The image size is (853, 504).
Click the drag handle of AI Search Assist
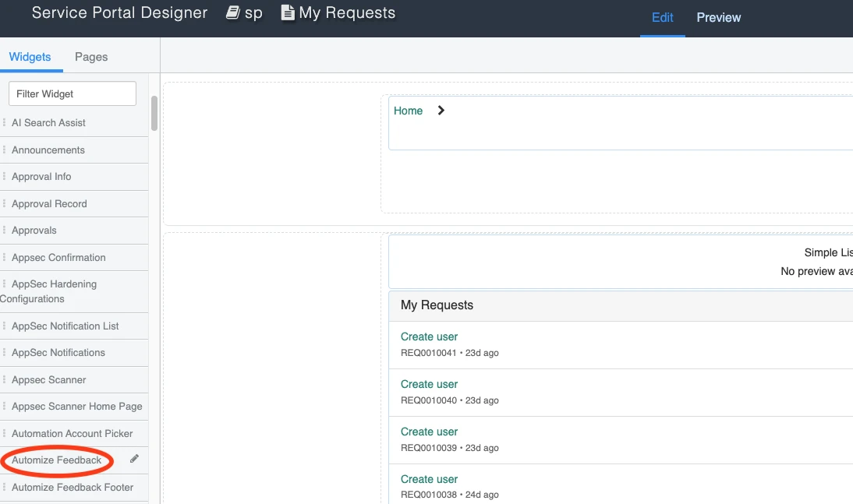tap(5, 123)
